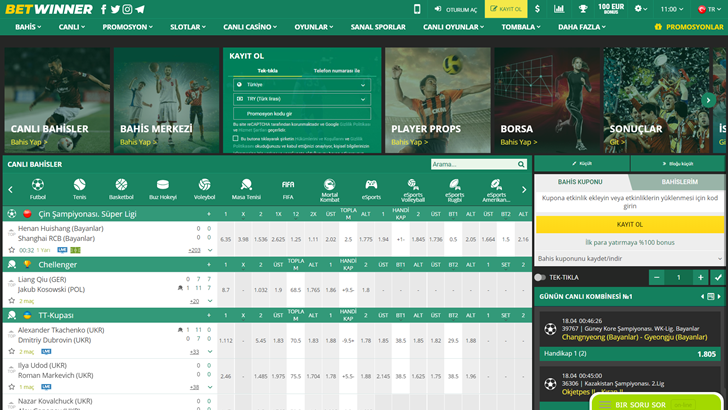Open CANLI CASİNO menu
This screenshot has height=410, width=728.
(250, 27)
